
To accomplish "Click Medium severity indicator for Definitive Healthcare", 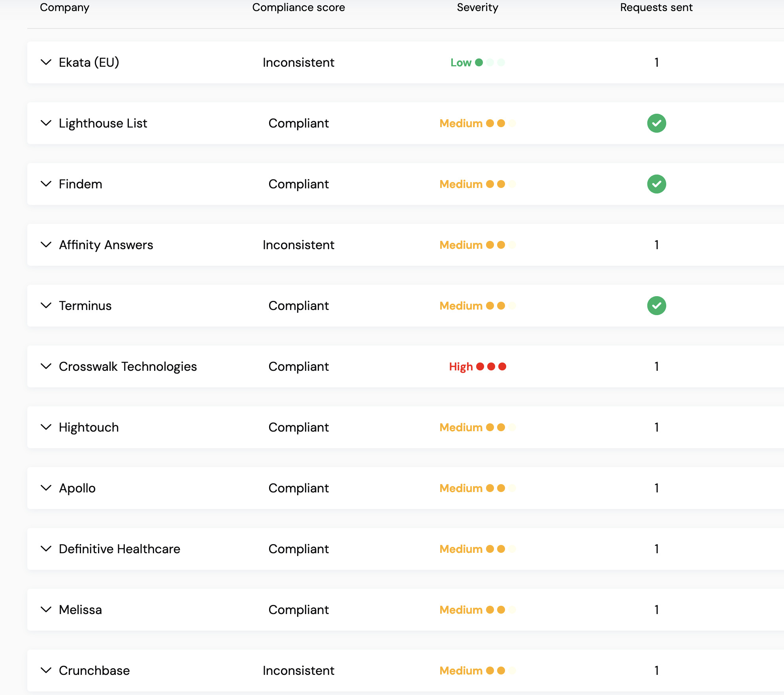I will click(x=478, y=549).
